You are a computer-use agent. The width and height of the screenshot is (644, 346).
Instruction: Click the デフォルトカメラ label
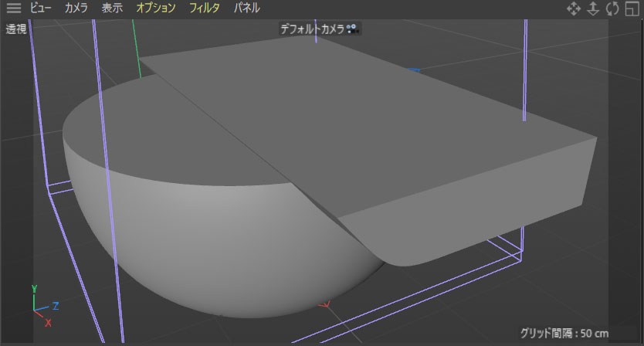pos(312,29)
